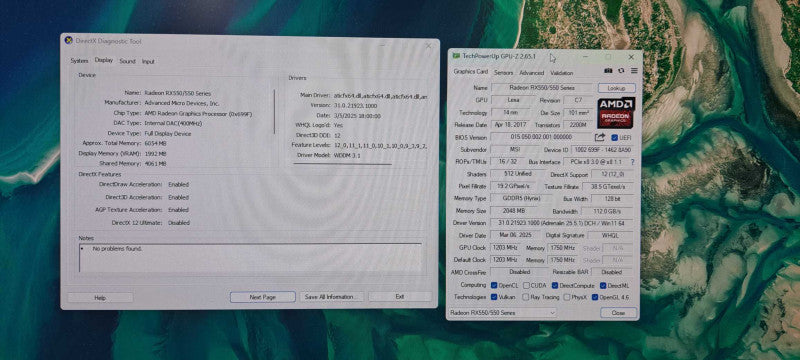The image size is (800, 360).
Task: Click the BIOS Version field
Action: [x=541, y=137]
